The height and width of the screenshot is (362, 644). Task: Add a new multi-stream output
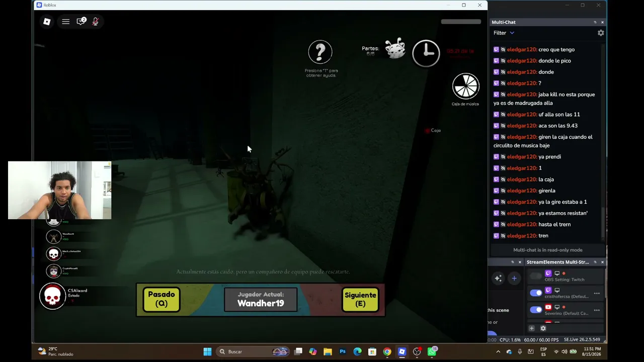click(532, 328)
